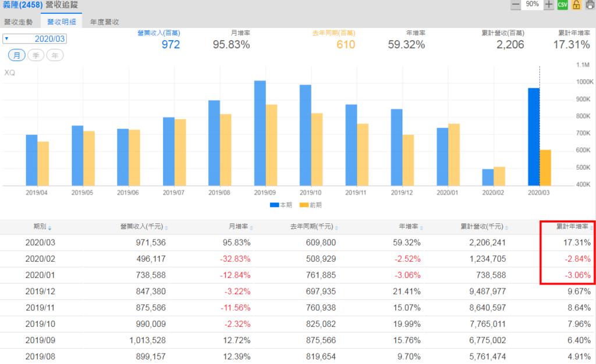Select the 年 period toggle

[55, 55]
